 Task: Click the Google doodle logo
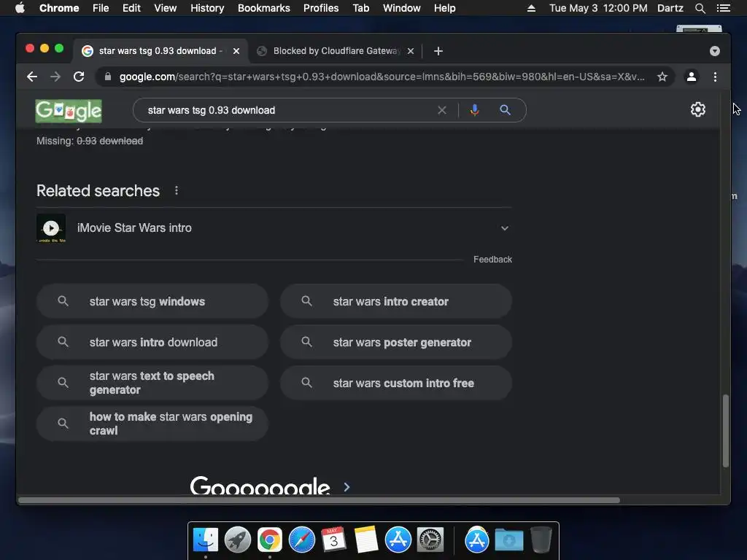pyautogui.click(x=69, y=111)
